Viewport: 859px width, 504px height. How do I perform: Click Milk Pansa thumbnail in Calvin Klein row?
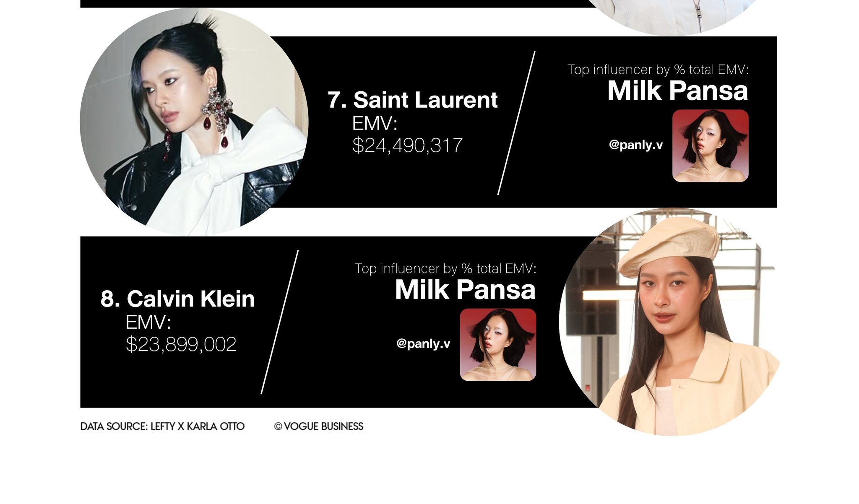pos(498,345)
